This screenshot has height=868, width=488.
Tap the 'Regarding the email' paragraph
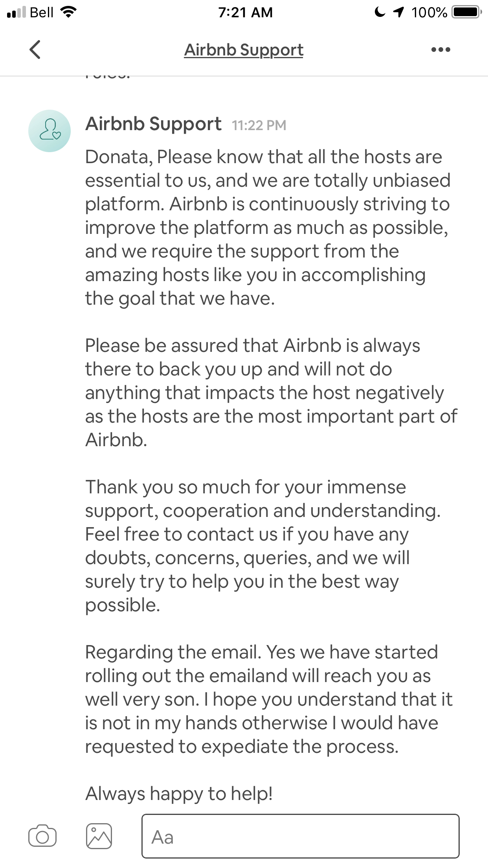tap(269, 699)
